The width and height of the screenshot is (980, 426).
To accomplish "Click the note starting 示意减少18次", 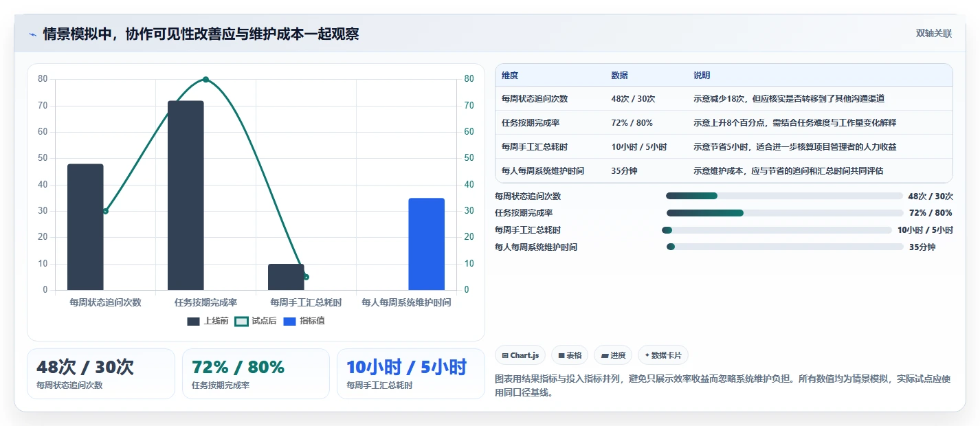I will [x=789, y=98].
